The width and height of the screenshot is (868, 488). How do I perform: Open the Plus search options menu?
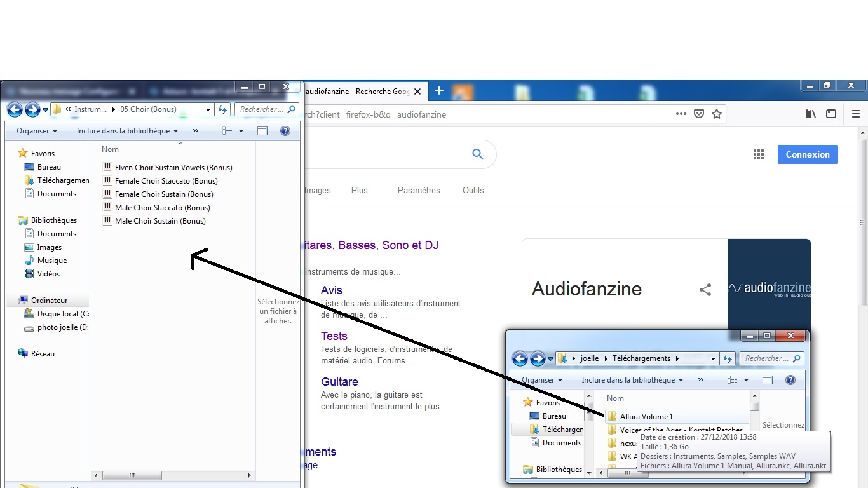(360, 191)
